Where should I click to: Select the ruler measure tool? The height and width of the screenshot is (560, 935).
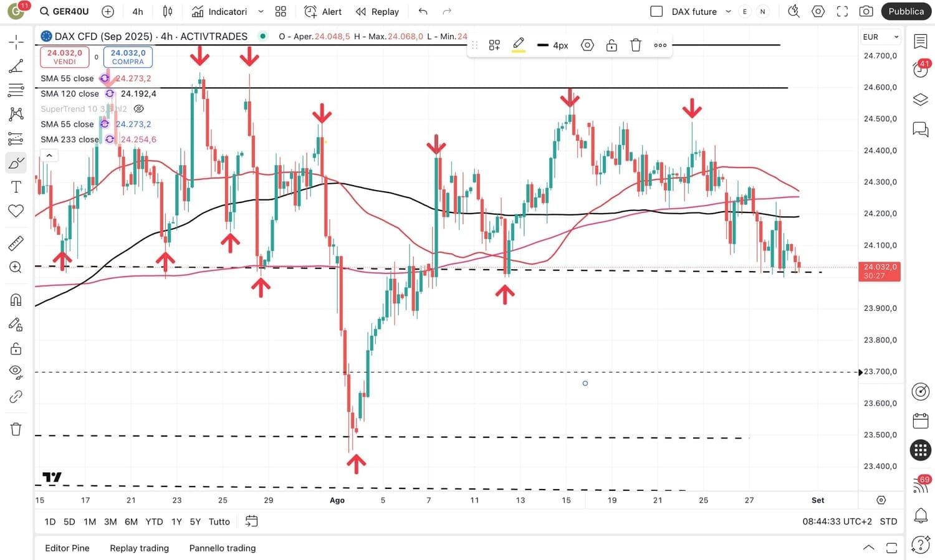[x=16, y=243]
